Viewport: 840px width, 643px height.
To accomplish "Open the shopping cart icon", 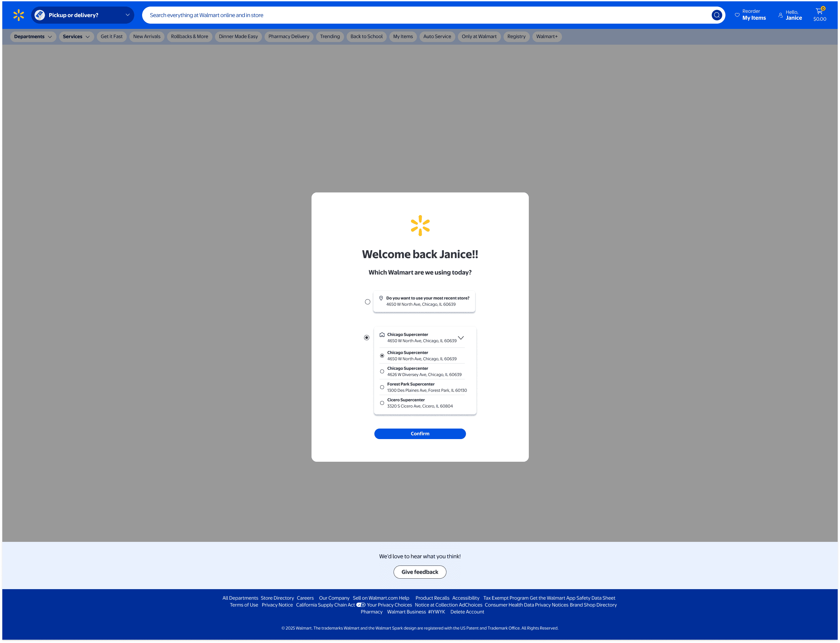I will point(819,11).
